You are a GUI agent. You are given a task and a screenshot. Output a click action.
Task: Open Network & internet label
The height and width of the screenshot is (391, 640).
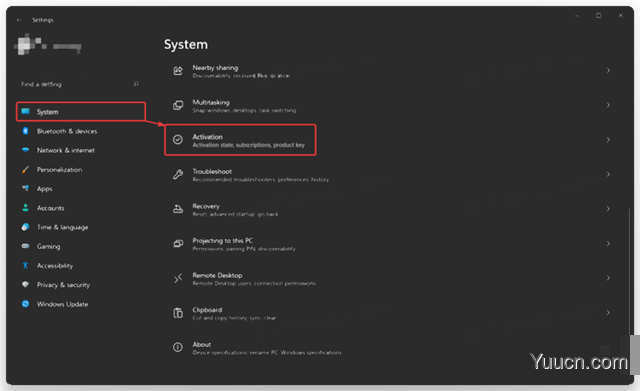(66, 150)
